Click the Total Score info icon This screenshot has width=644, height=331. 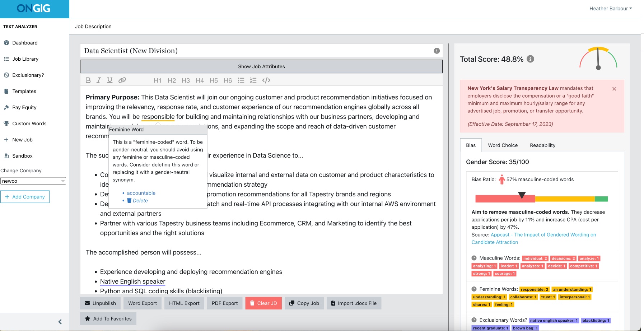530,59
